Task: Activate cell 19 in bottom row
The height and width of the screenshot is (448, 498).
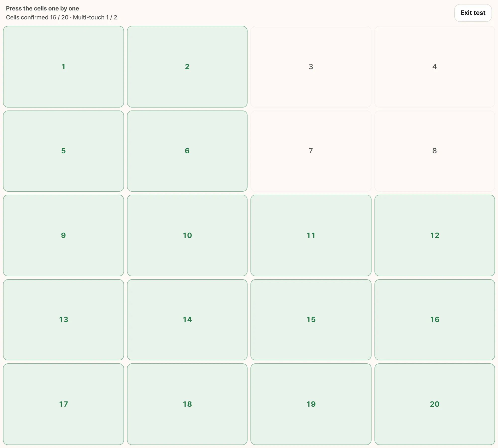Action: pyautogui.click(x=311, y=404)
